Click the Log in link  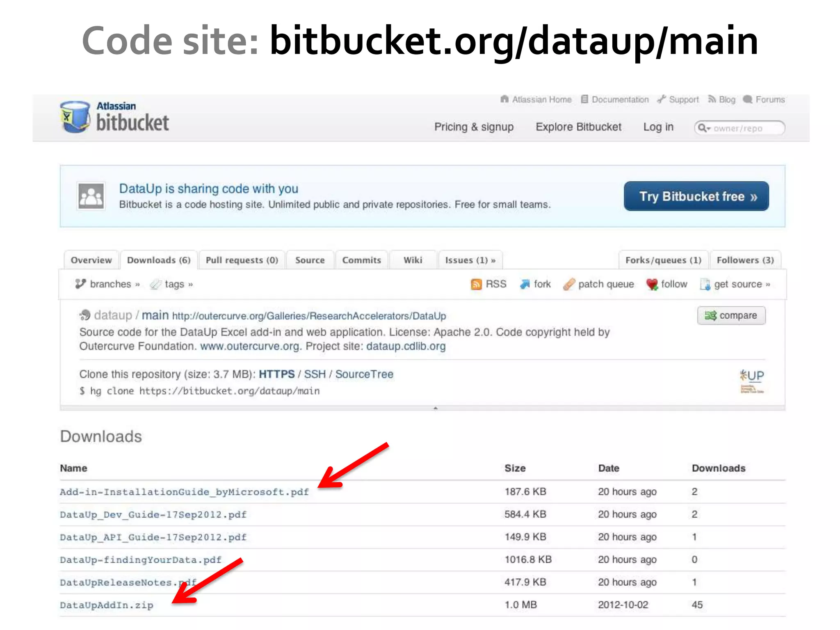[658, 127]
